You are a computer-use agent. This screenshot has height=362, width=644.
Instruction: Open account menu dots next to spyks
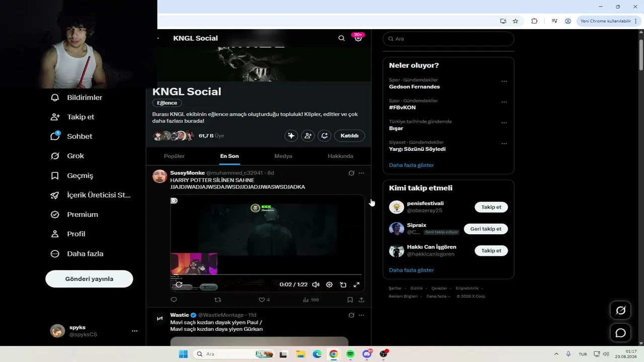(x=134, y=331)
